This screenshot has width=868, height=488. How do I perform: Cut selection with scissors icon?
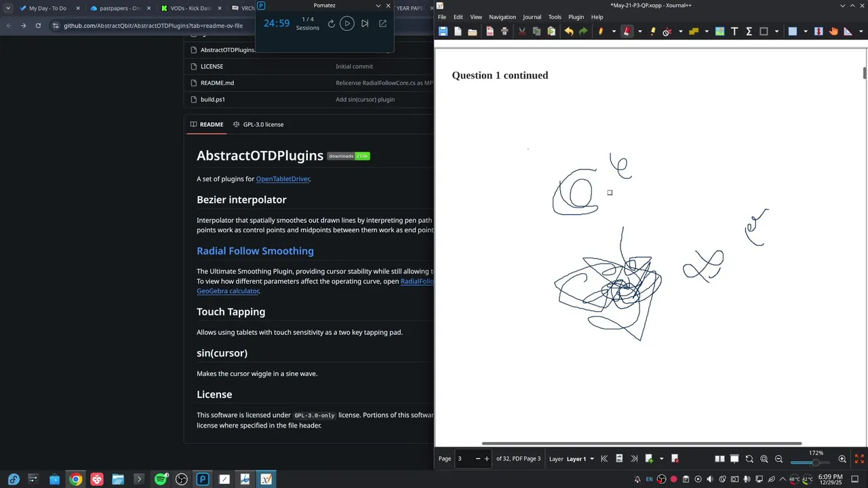click(x=522, y=31)
